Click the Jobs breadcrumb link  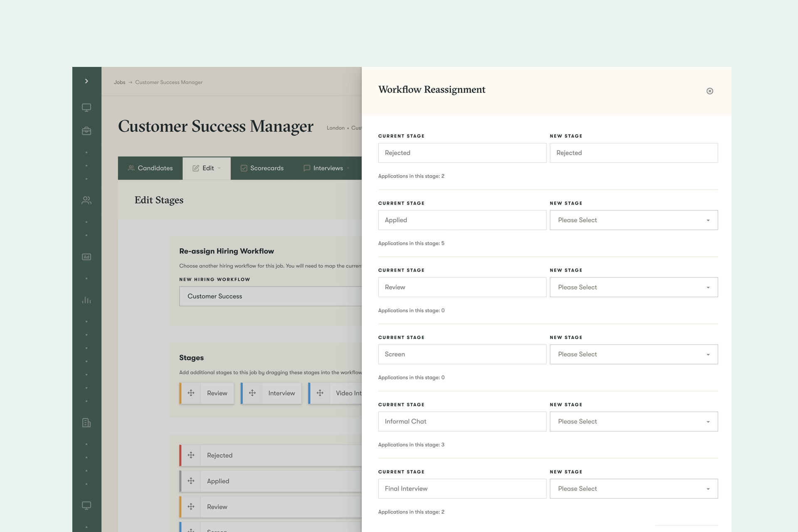[119, 82]
